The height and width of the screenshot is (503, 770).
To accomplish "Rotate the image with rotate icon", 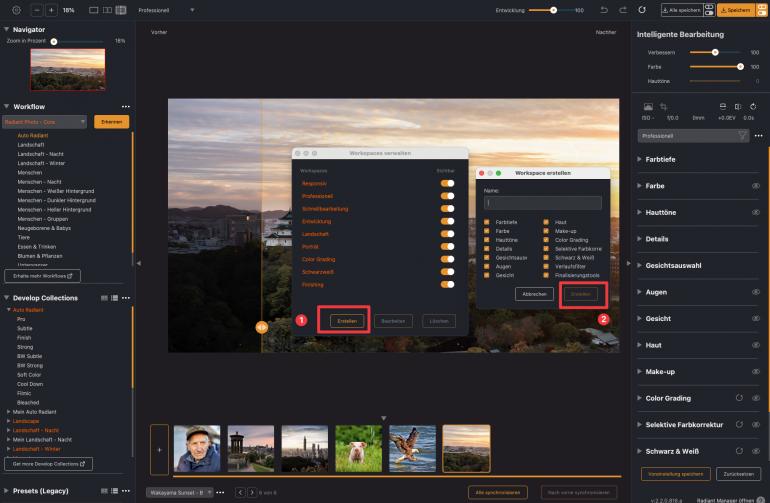I will click(x=753, y=107).
